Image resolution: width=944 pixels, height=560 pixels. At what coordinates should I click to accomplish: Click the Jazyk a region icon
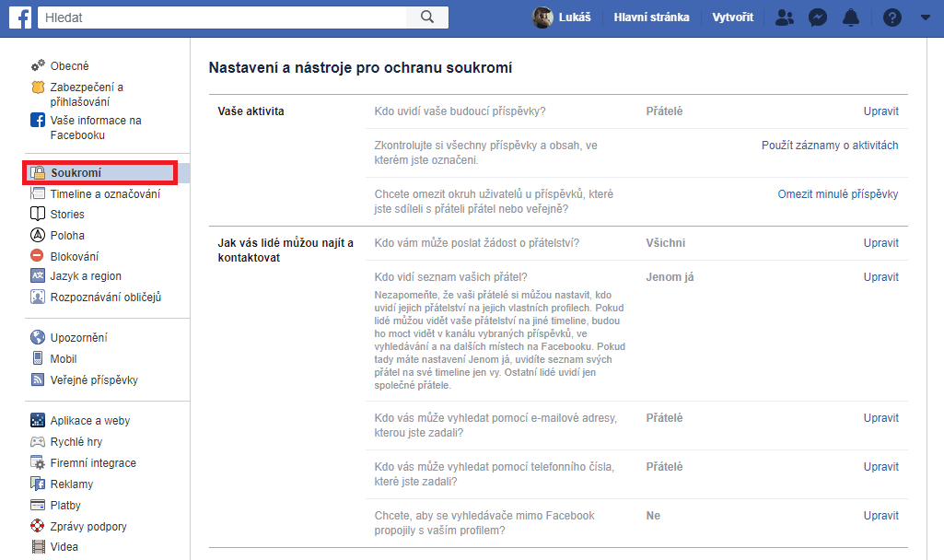point(38,275)
